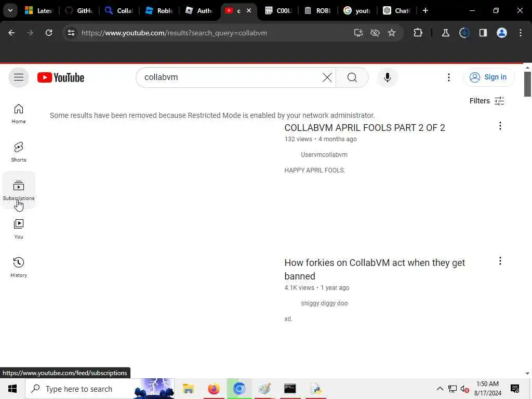Open Shorts from the sidebar
The height and width of the screenshot is (399, 532).
coord(19,152)
